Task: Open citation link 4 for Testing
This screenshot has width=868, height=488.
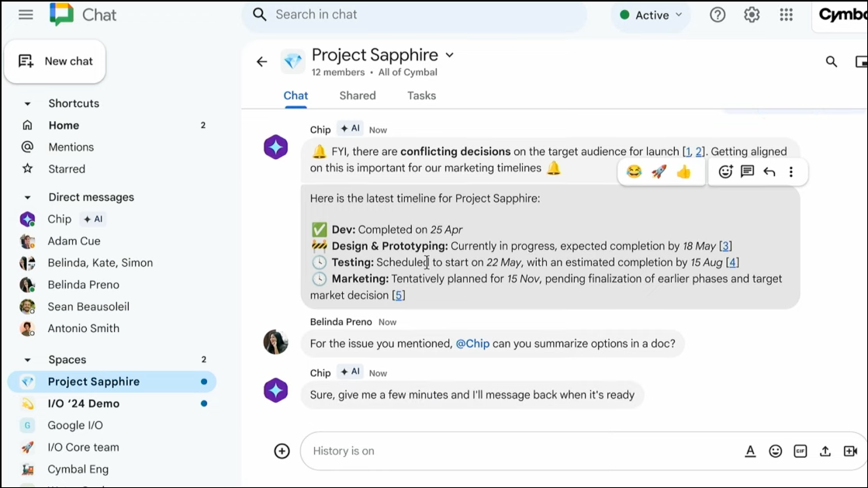Action: (x=732, y=262)
